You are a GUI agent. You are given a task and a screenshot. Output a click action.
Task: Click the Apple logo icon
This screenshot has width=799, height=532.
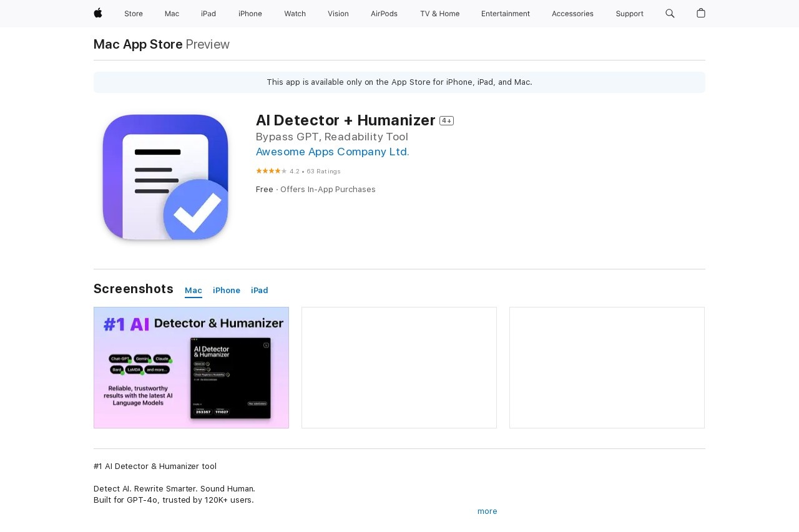(98, 13)
